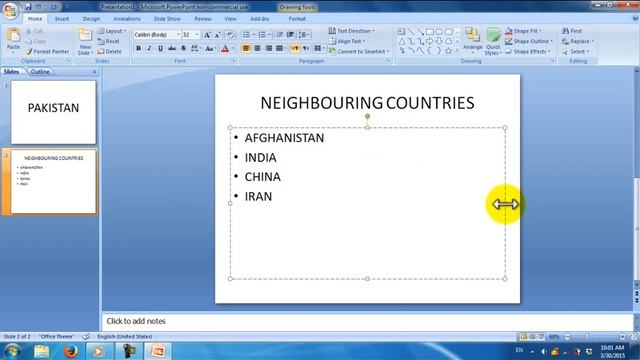Increase list indent level

pos(290,35)
